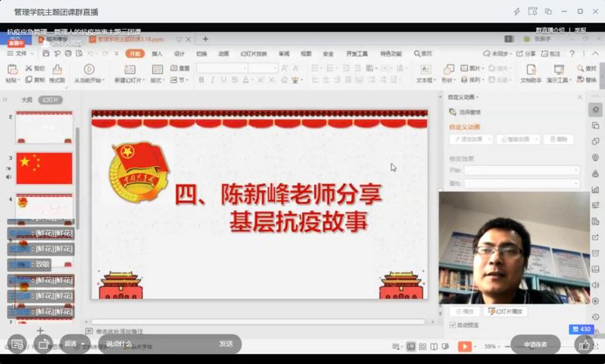
Task: Collapse the ribbon with the chevron arrow
Action: click(x=595, y=53)
